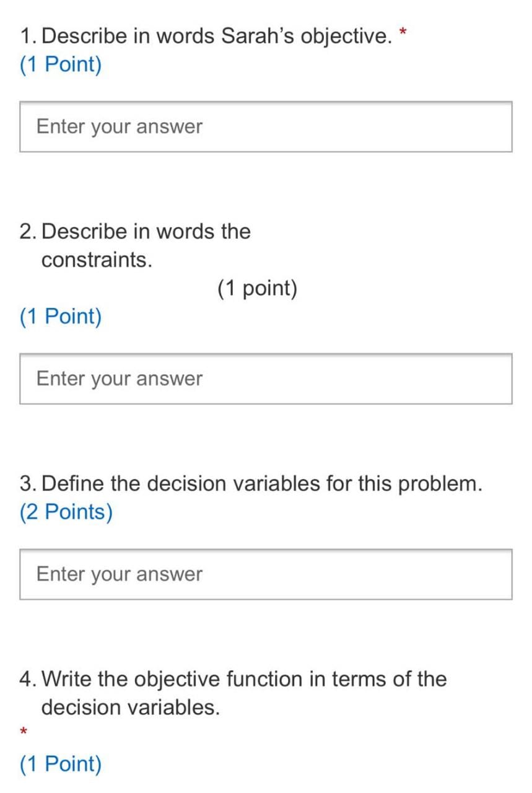Click the question number "3."
Screen dimensions: 532x793
28,483
